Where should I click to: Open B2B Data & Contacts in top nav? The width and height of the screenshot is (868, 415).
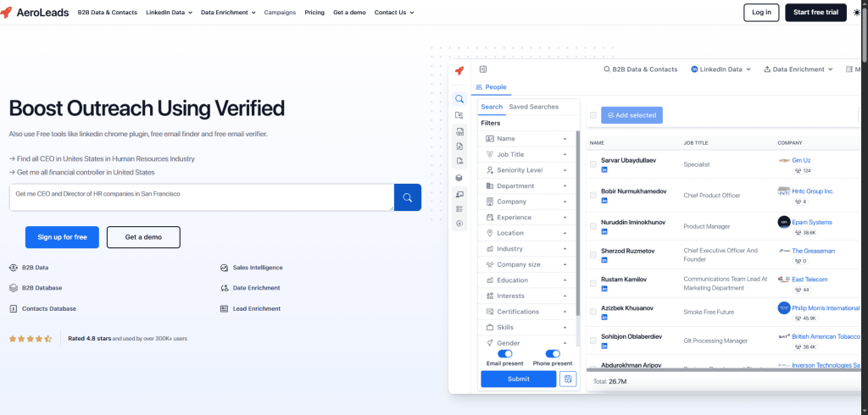point(108,12)
